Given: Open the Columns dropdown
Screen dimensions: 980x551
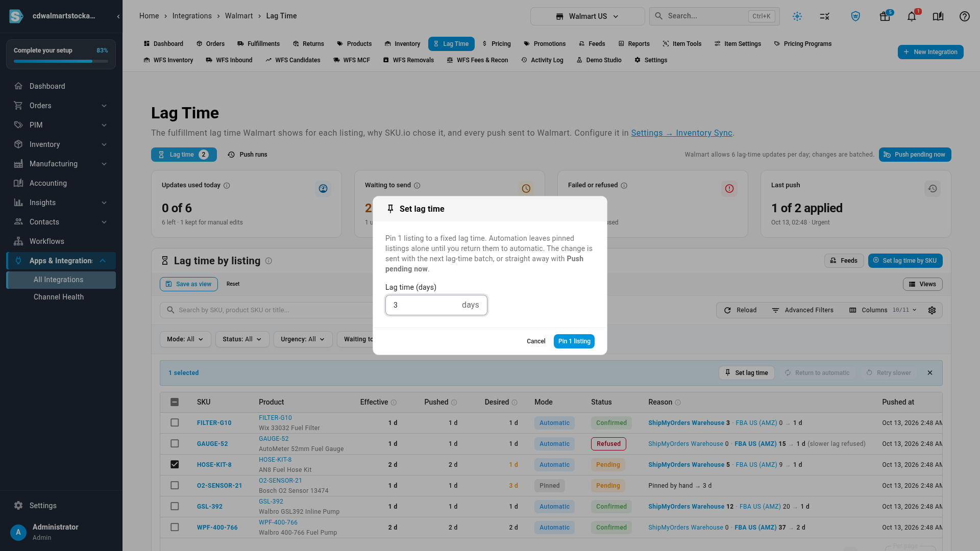Looking at the screenshot, I should [x=883, y=310].
